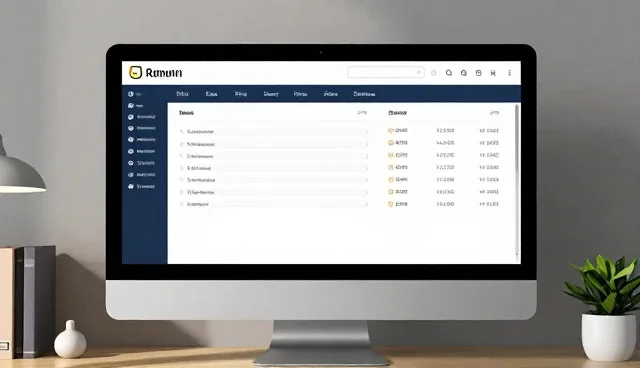
Task: Click the orange icon in the last table row
Action: (x=391, y=204)
